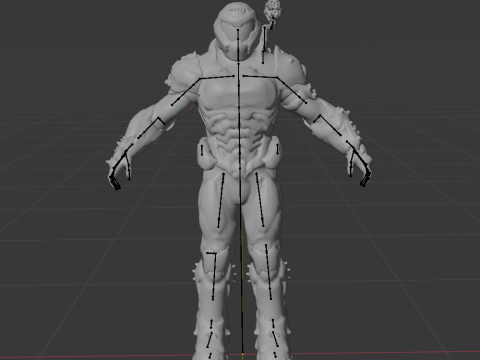Select the shin bone in the screen-right leg
Image resolution: width=480 pixels, height=360 pixels.
268,271
